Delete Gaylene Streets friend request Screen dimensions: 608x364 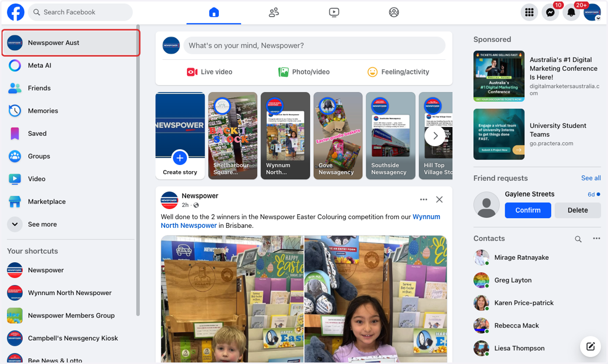578,210
